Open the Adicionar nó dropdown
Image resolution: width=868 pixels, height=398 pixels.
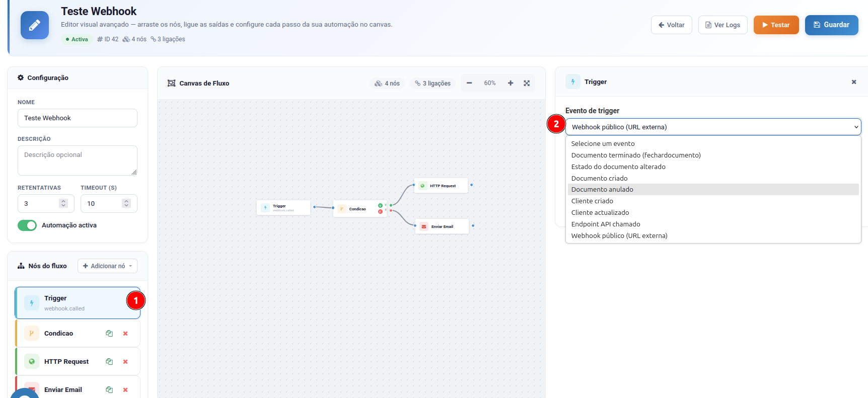[107, 266]
